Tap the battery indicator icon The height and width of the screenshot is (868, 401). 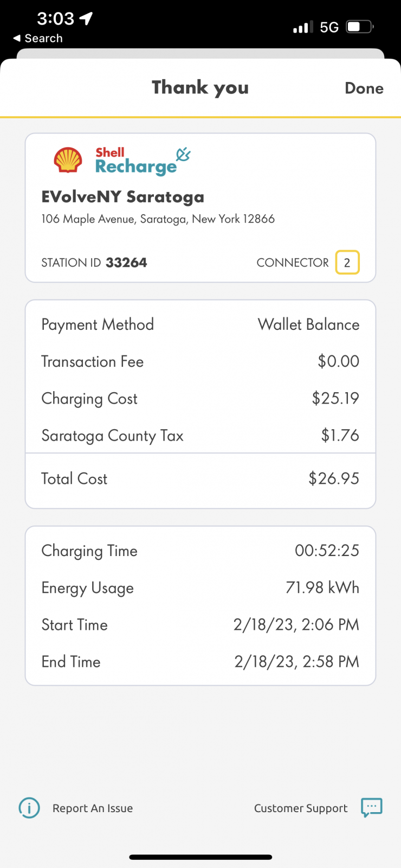tap(360, 27)
